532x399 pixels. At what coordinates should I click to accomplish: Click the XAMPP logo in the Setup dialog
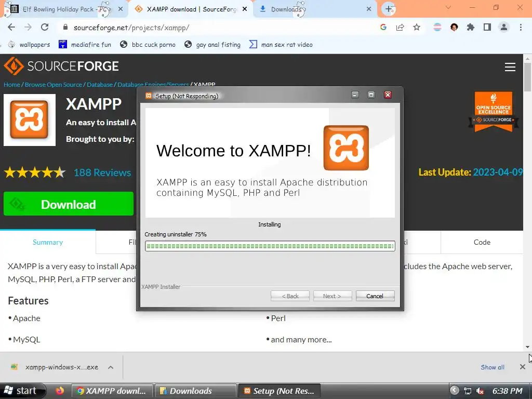pyautogui.click(x=346, y=148)
